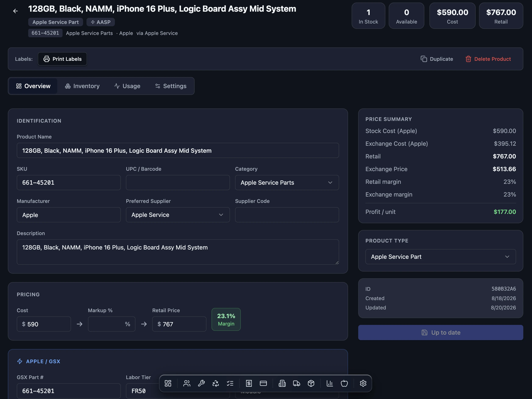This screenshot has height=399, width=532.
Task: Click the printer icon in Print Labels
Action: 47,59
